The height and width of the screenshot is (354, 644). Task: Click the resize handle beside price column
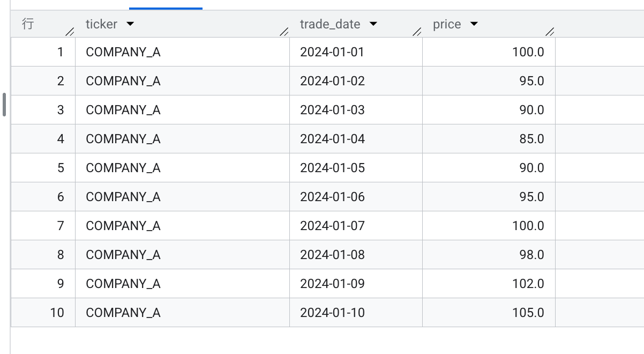click(550, 31)
